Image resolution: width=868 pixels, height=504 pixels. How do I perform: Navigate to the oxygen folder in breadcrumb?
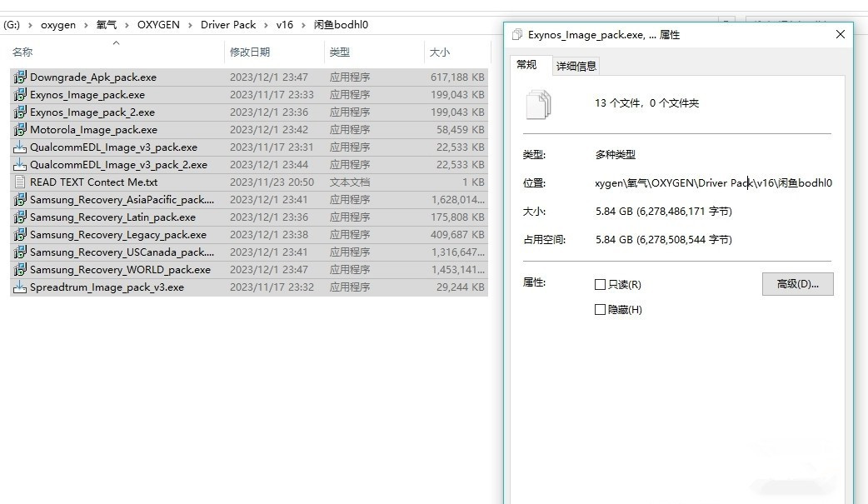(58, 25)
